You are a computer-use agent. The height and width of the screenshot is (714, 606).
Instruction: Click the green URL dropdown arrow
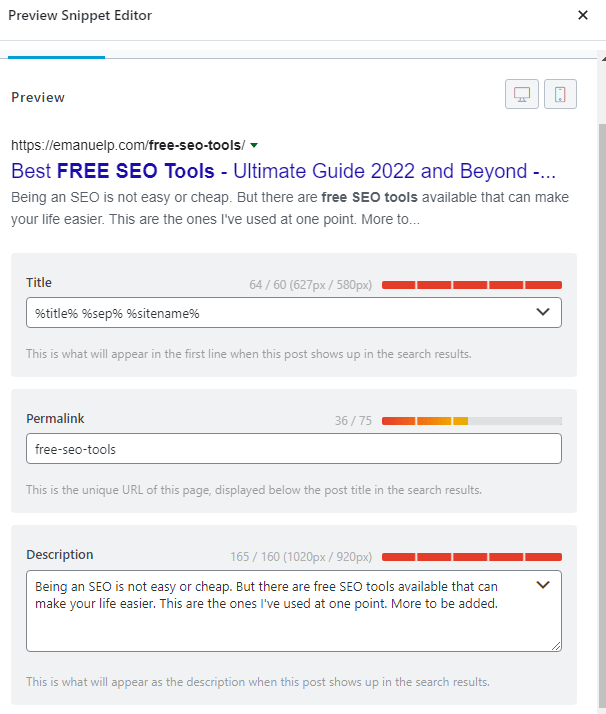[x=255, y=145]
